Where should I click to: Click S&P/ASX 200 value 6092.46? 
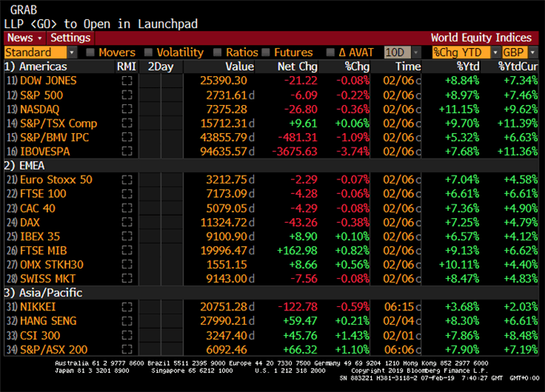(x=227, y=350)
